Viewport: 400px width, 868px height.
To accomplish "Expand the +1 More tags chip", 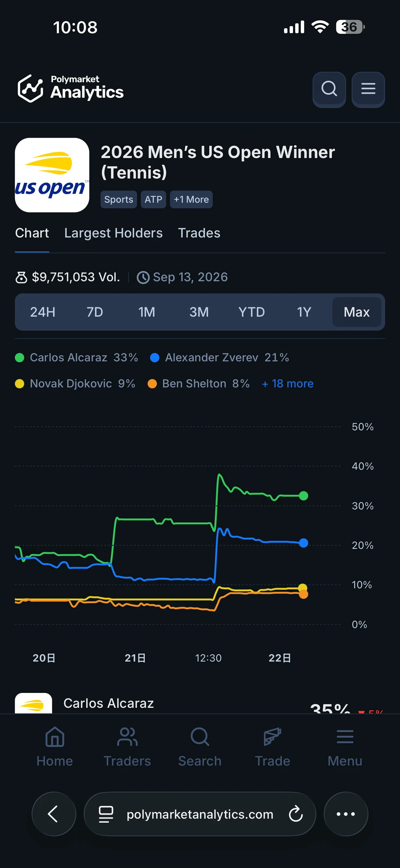I will 191,199.
